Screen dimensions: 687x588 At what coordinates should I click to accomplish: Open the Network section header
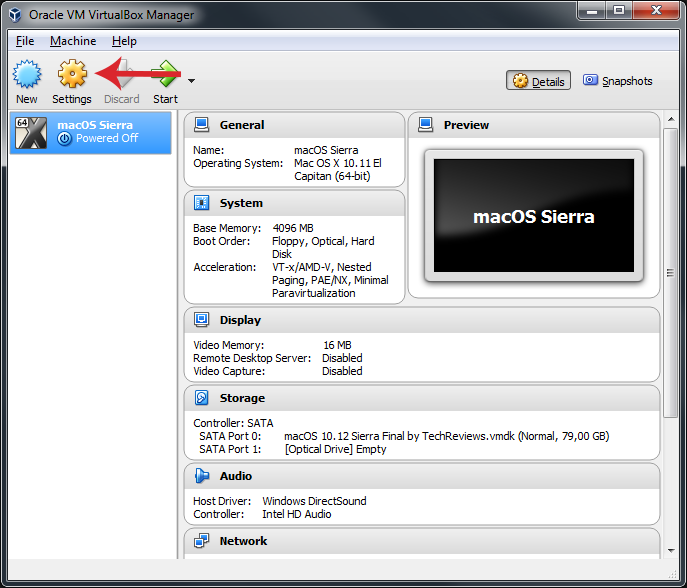422,542
